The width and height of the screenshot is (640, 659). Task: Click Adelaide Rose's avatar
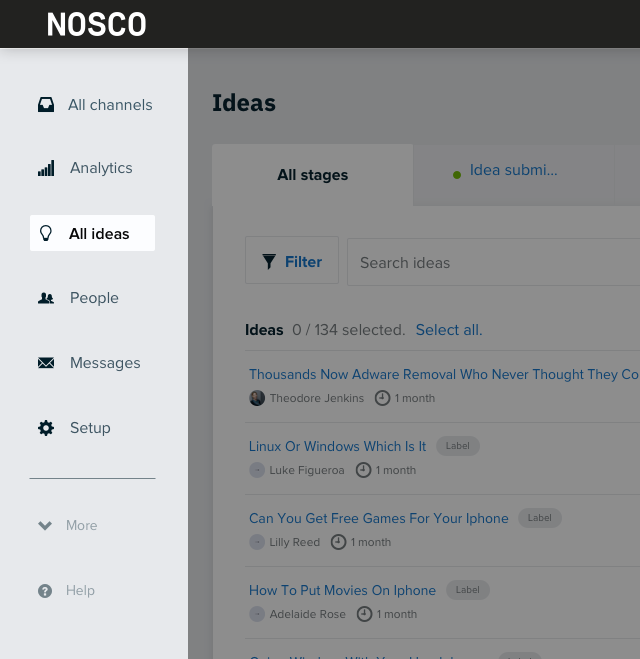(257, 614)
